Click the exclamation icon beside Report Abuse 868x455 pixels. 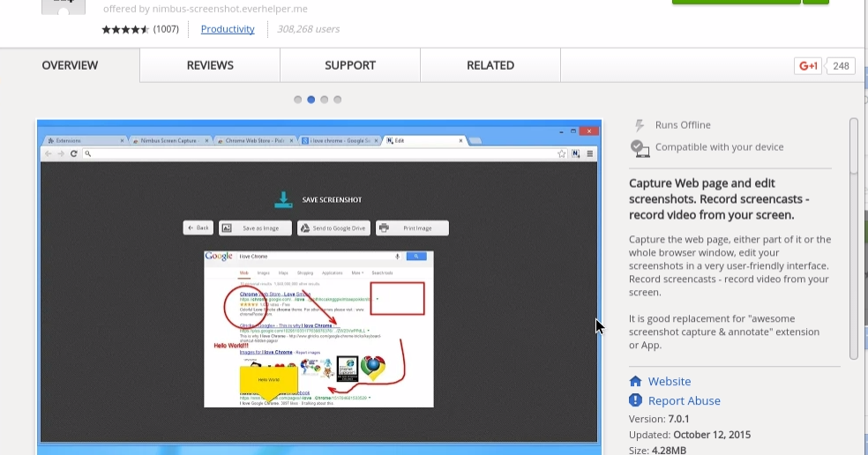point(635,400)
